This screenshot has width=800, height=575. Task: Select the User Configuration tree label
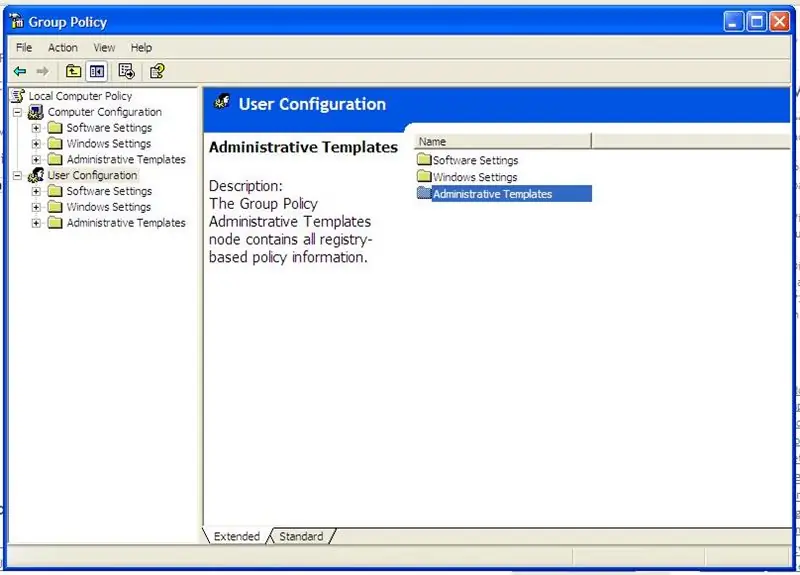pos(92,175)
